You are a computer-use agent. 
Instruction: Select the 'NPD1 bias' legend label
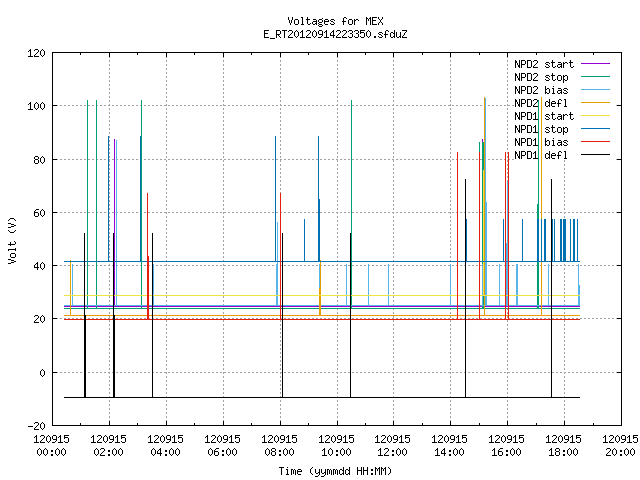click(x=541, y=142)
